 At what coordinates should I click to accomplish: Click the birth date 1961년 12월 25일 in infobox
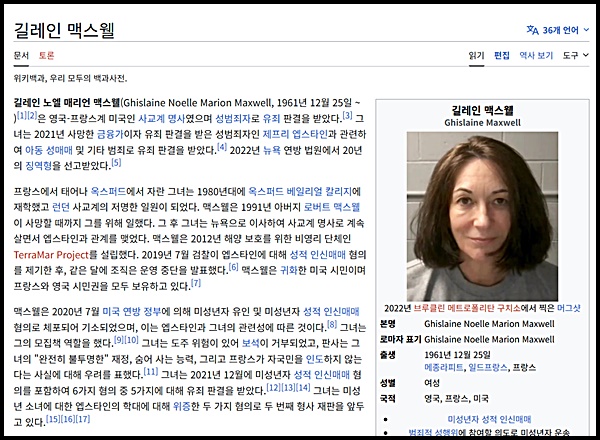[x=457, y=355]
